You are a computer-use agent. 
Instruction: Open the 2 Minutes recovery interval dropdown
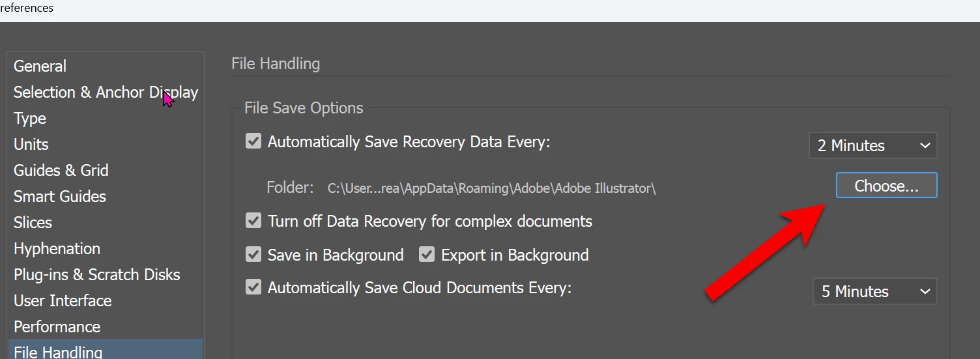pyautogui.click(x=872, y=146)
